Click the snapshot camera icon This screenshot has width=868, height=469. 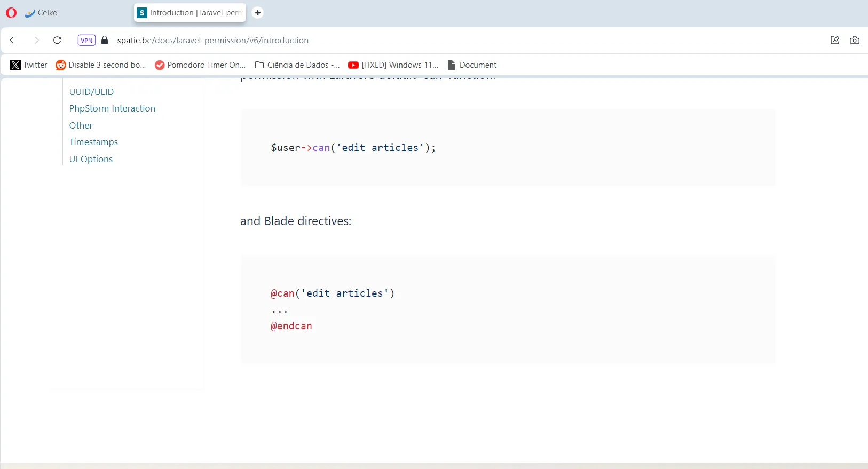click(x=854, y=40)
